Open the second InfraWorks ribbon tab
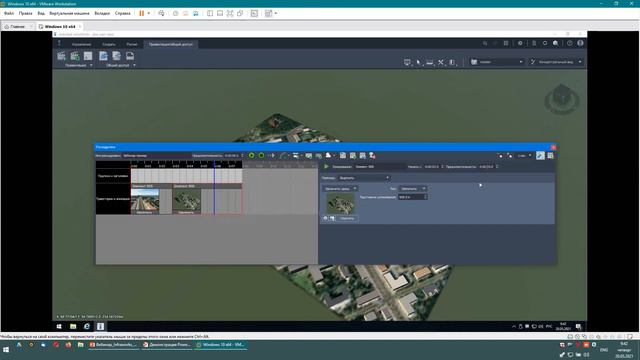Screen dimensions: 640x360 (x=109, y=44)
